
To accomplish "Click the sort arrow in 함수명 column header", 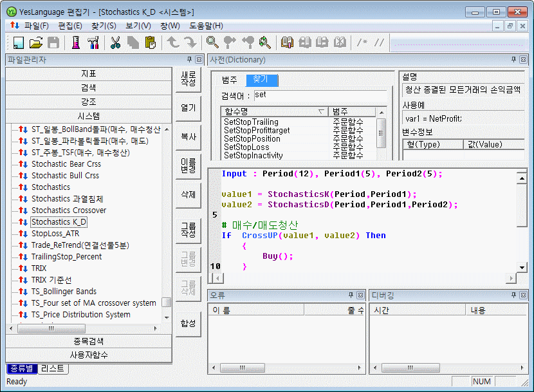I will pos(320,111).
